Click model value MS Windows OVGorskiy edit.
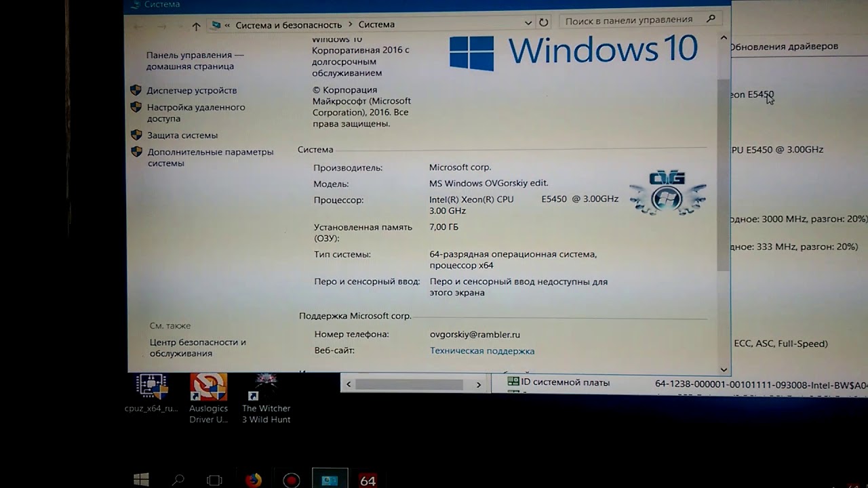This screenshot has width=868, height=488. (x=488, y=183)
